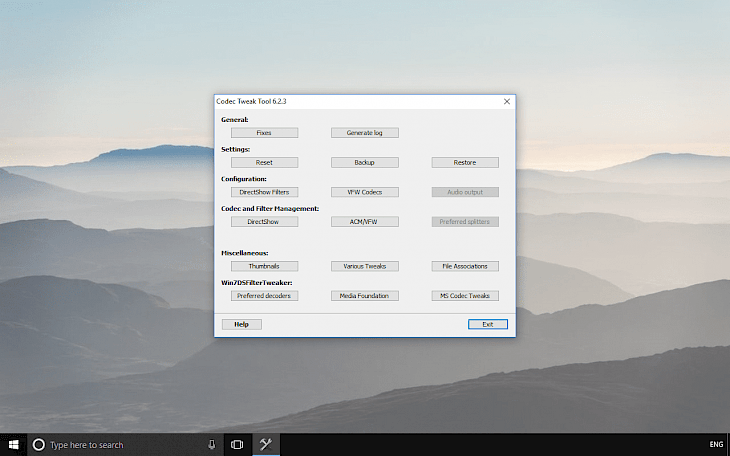
Task: Open DirectShow Filters configuration
Action: point(264,192)
